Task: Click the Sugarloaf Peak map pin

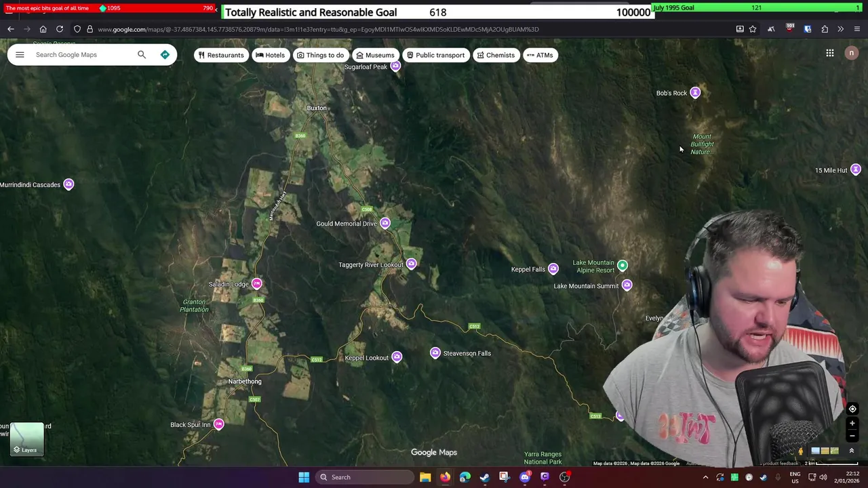Action: click(395, 66)
